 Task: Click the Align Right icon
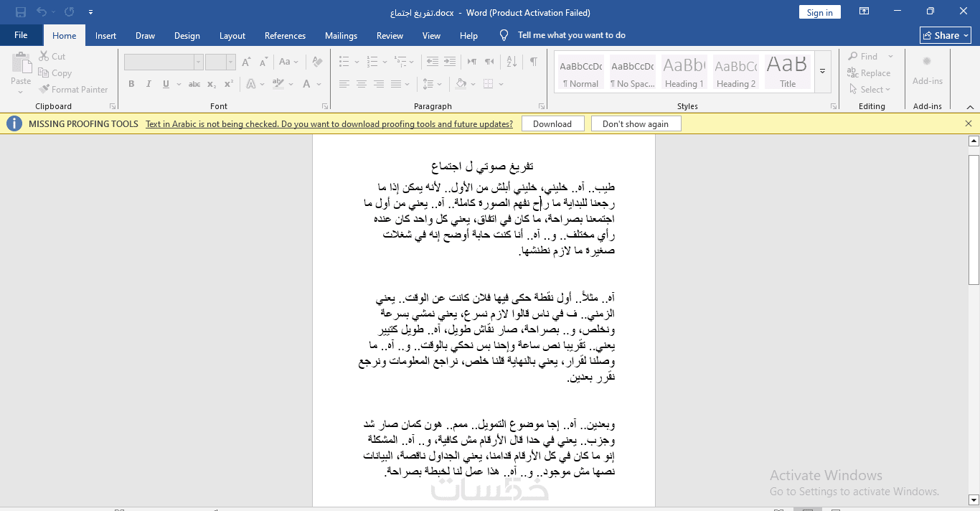tap(379, 84)
